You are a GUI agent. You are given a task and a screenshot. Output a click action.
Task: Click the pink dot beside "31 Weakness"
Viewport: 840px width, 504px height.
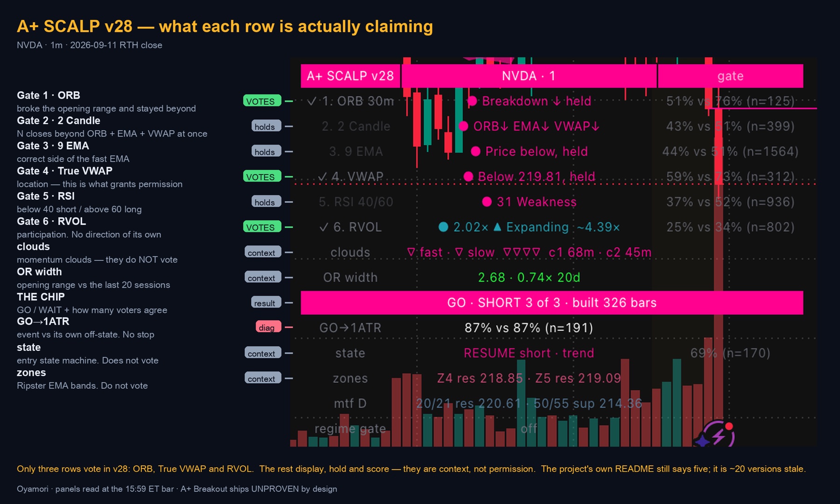click(x=487, y=202)
